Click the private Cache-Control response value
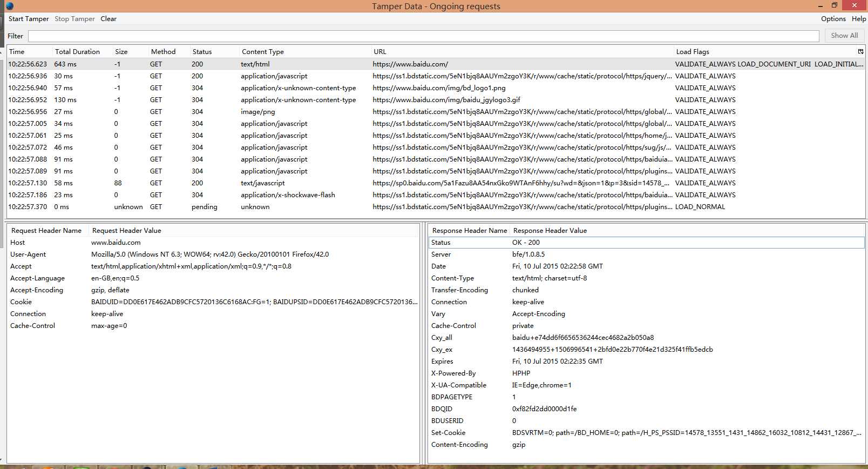 pos(523,326)
